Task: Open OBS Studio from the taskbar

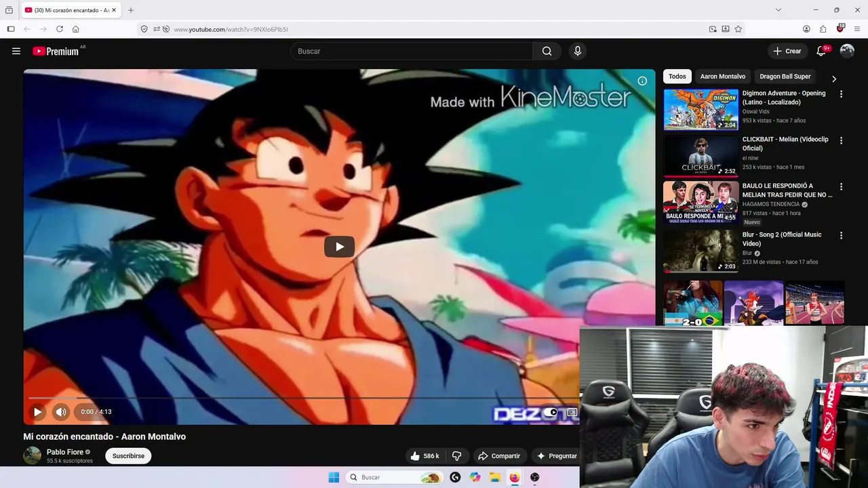Action: coord(535,477)
